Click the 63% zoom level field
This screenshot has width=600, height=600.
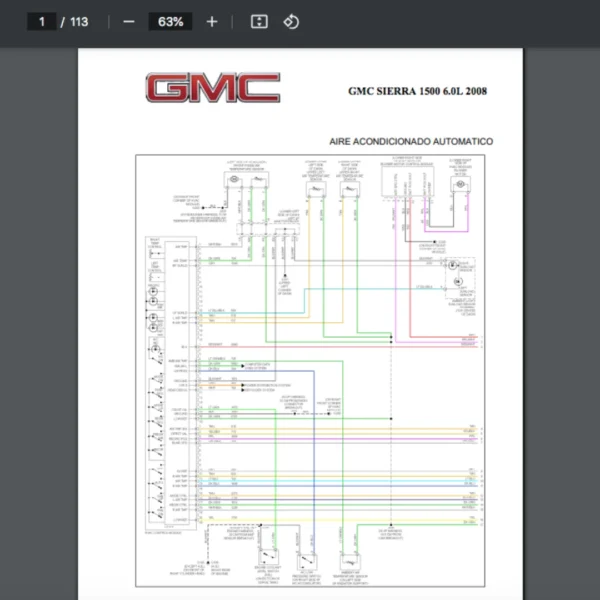tap(170, 21)
